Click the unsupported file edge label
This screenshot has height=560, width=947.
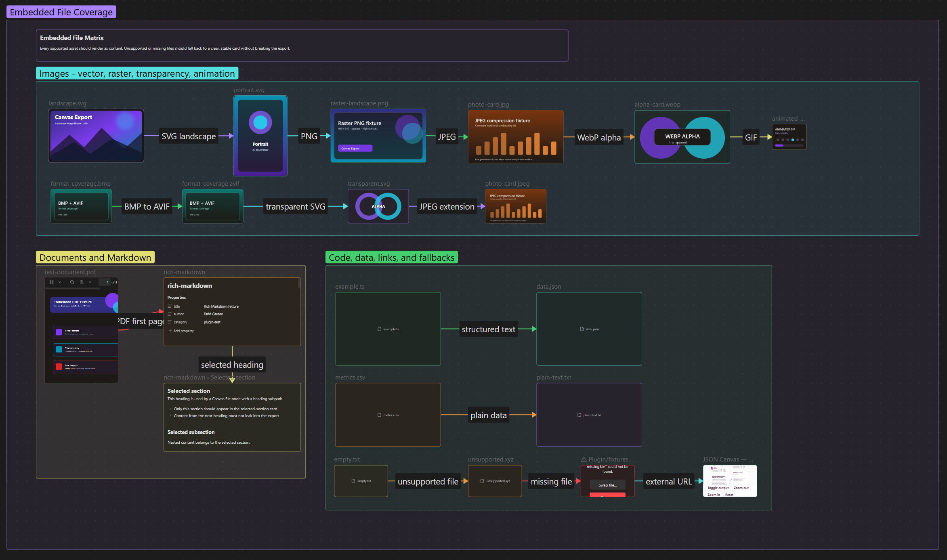428,482
